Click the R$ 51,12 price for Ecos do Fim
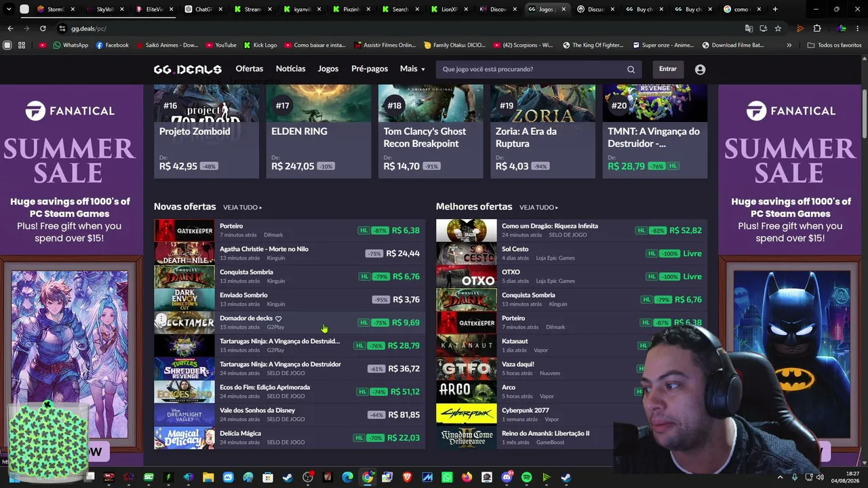 (403, 392)
